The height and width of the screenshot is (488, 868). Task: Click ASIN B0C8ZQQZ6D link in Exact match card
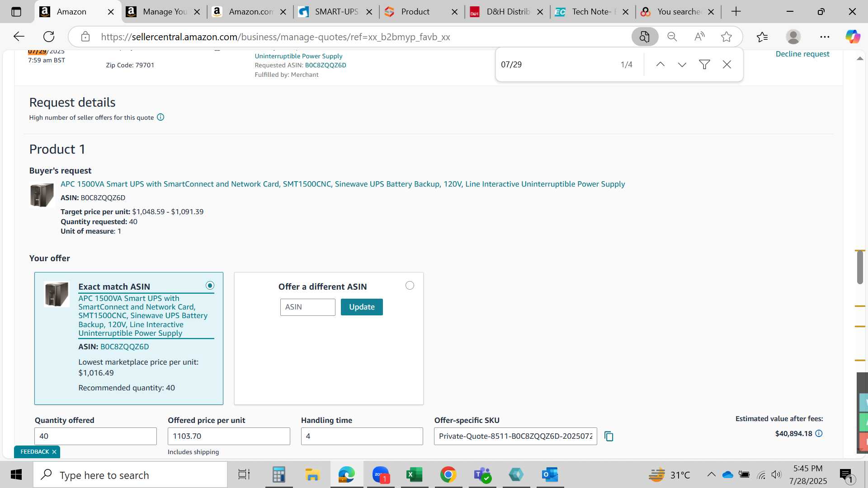124,347
